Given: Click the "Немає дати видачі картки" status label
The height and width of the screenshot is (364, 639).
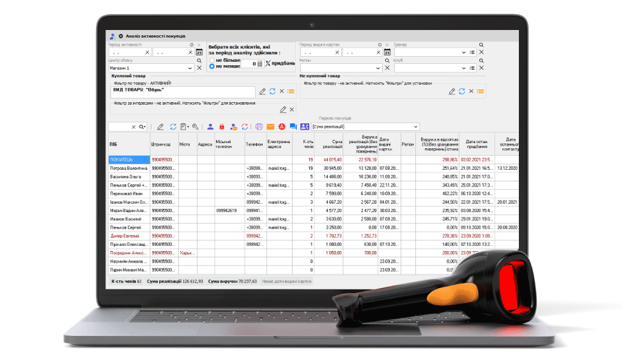Looking at the screenshot, I should pos(286,281).
